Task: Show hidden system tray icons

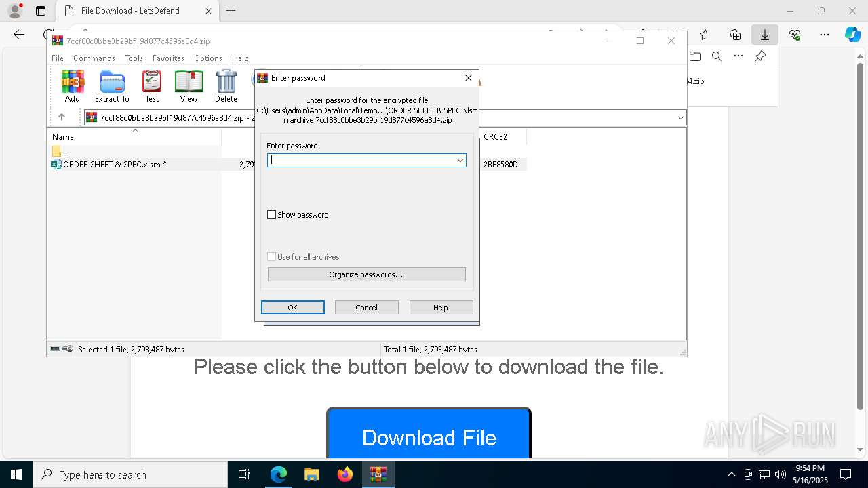Action: coord(731,474)
